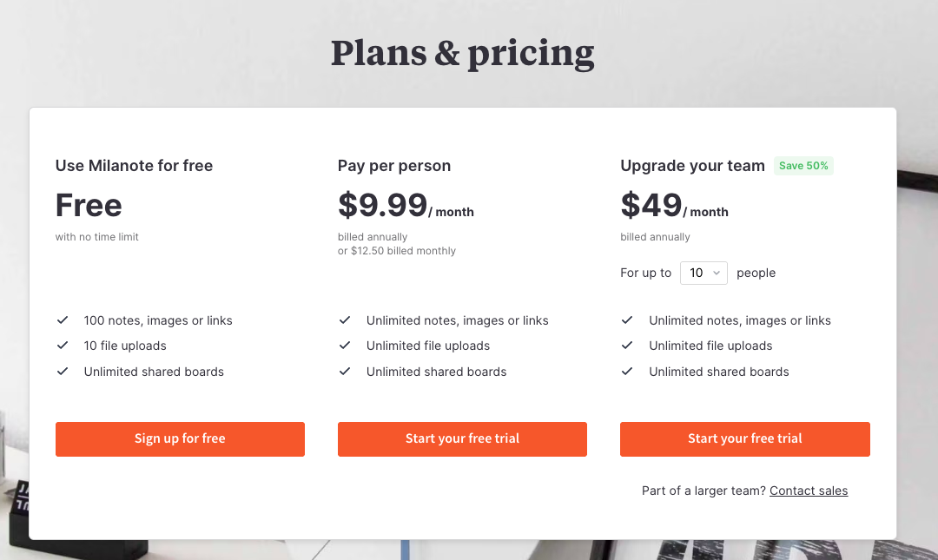938x560 pixels.
Task: Click the $9.99 per month price
Action: coord(406,206)
